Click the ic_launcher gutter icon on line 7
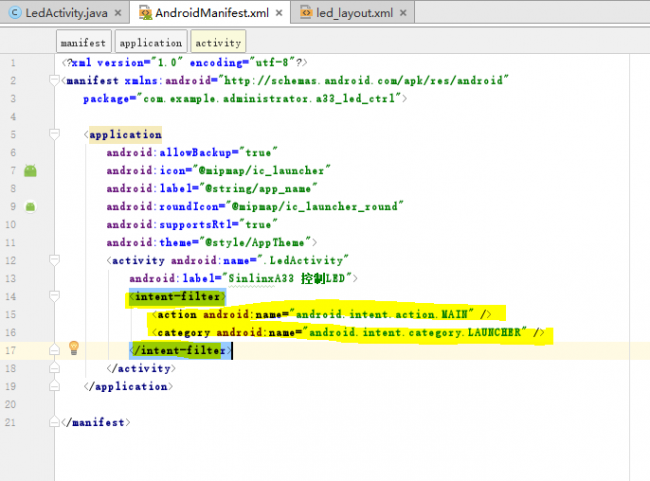This screenshot has height=481, width=650. click(x=30, y=170)
